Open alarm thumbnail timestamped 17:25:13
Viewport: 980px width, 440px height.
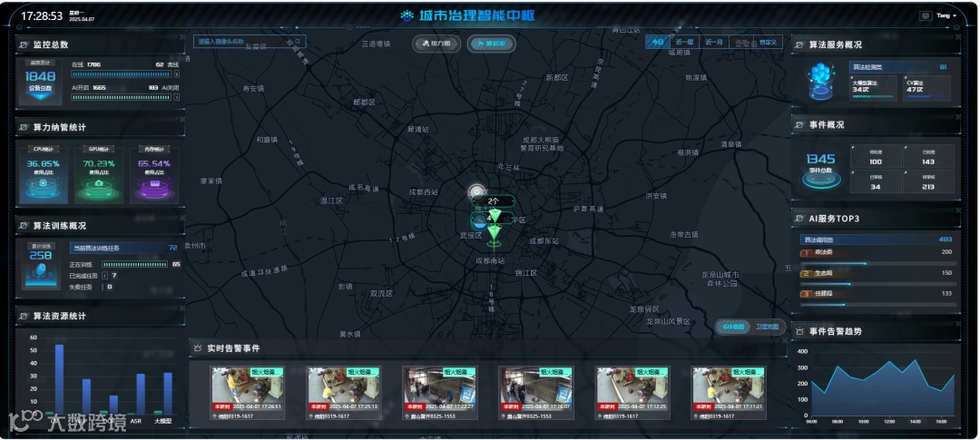point(344,393)
